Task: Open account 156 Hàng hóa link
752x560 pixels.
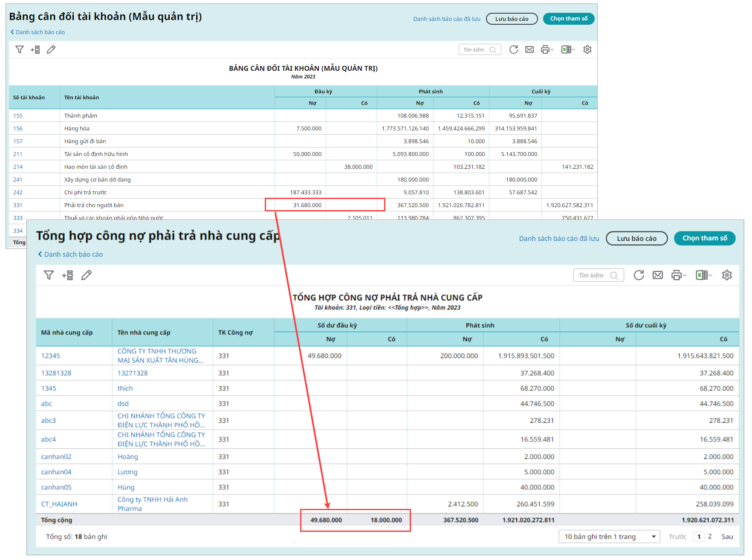Action: click(x=18, y=129)
